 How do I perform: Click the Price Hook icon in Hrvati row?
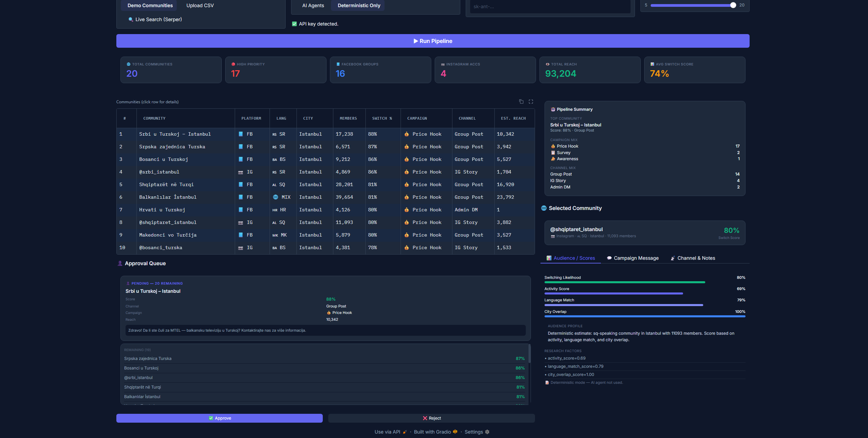click(x=407, y=210)
